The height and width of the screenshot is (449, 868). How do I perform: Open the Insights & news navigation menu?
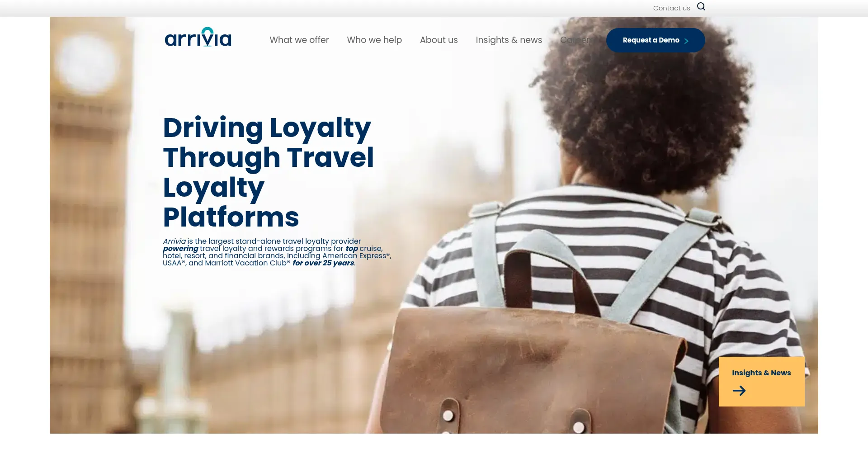(x=509, y=40)
